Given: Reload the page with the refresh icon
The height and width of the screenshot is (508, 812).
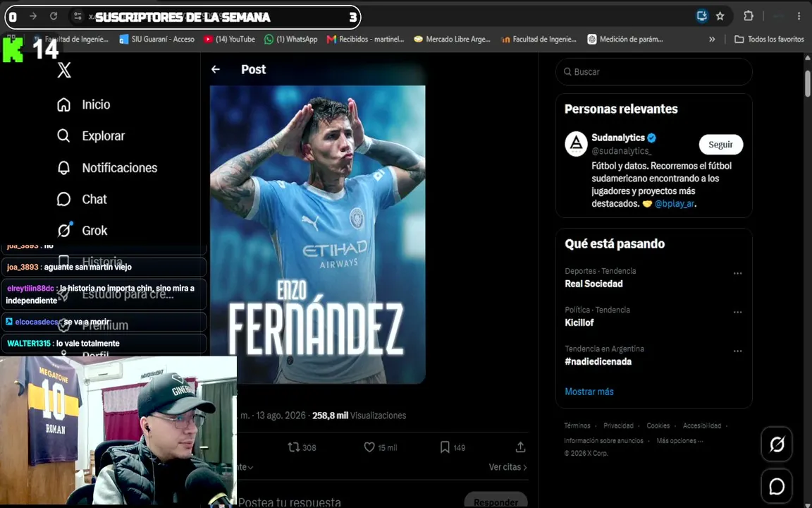Looking at the screenshot, I should tap(54, 17).
